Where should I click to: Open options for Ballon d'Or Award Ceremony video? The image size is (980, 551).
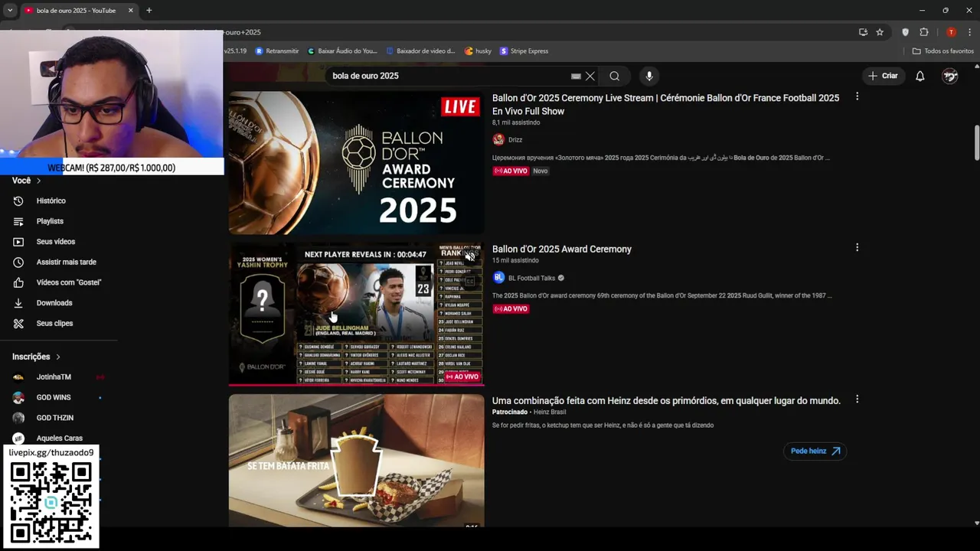pyautogui.click(x=857, y=247)
